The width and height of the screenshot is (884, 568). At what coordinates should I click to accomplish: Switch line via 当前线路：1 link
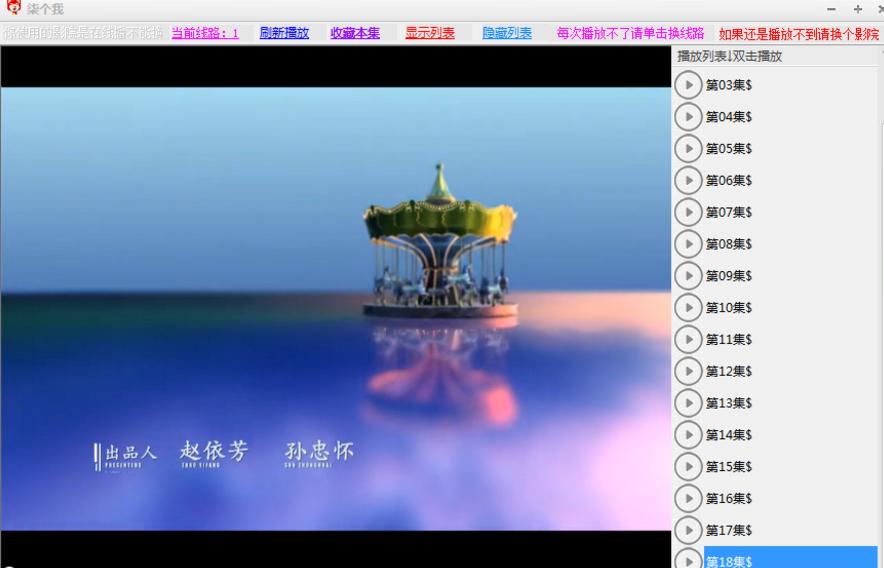(x=205, y=33)
